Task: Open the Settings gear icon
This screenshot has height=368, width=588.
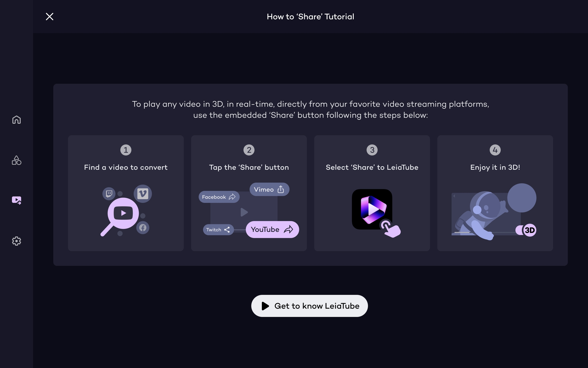Action: (x=17, y=241)
